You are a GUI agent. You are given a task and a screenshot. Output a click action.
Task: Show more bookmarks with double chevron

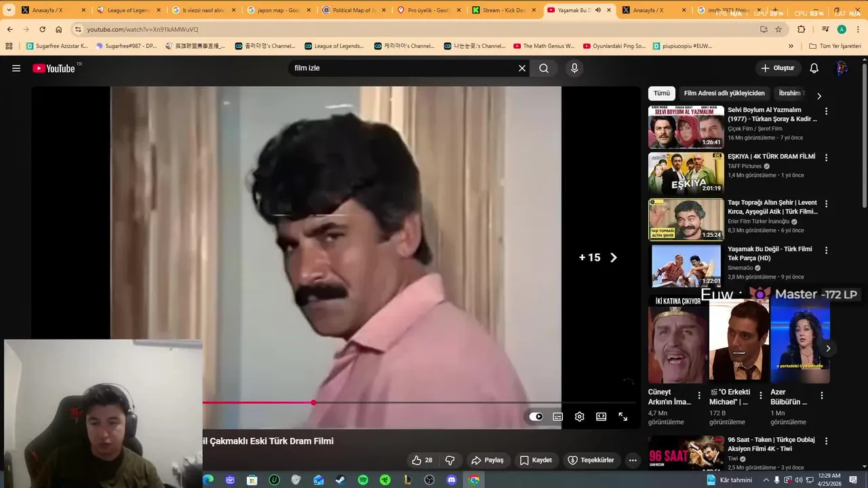coord(791,46)
